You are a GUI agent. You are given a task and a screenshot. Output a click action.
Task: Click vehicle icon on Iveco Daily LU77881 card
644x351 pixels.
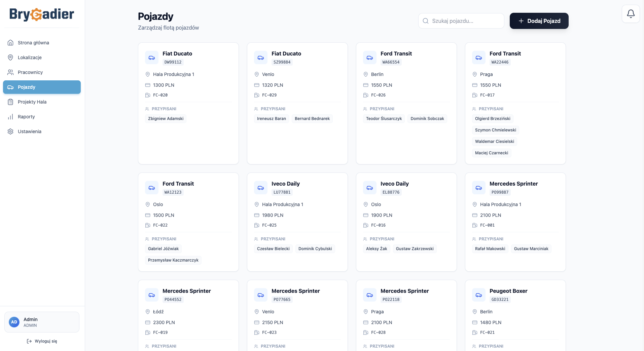(x=261, y=188)
